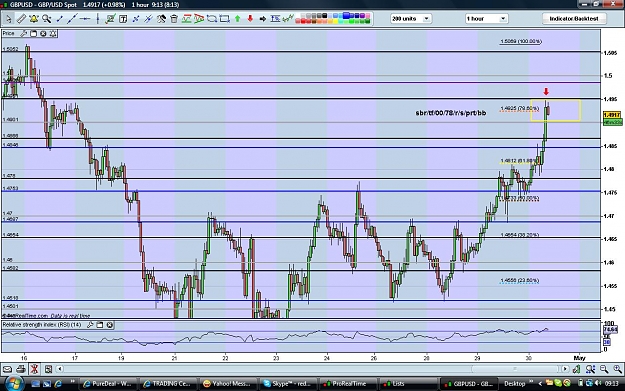Open the alert bell tool
This screenshot has height=391, width=625.
[x=34, y=19]
